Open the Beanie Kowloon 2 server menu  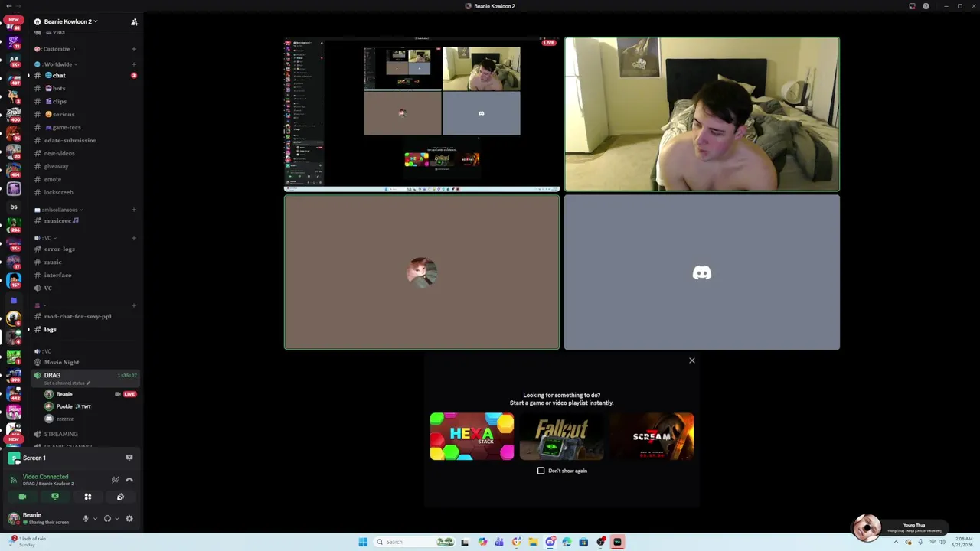coord(70,21)
